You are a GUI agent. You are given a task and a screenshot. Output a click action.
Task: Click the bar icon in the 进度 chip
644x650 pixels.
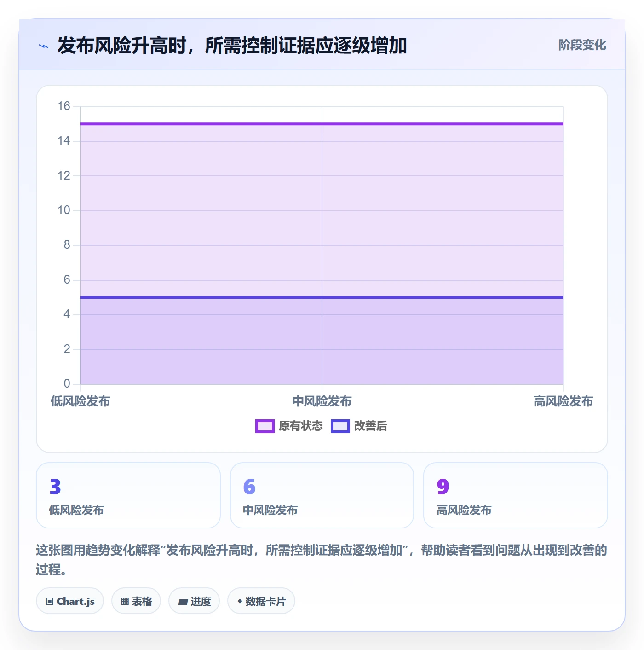(183, 602)
